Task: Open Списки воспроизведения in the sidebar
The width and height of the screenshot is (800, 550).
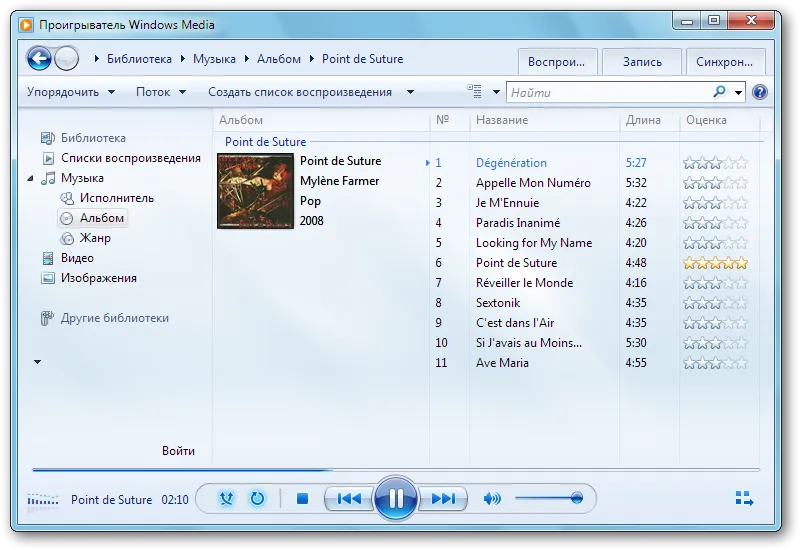Action: click(x=121, y=158)
